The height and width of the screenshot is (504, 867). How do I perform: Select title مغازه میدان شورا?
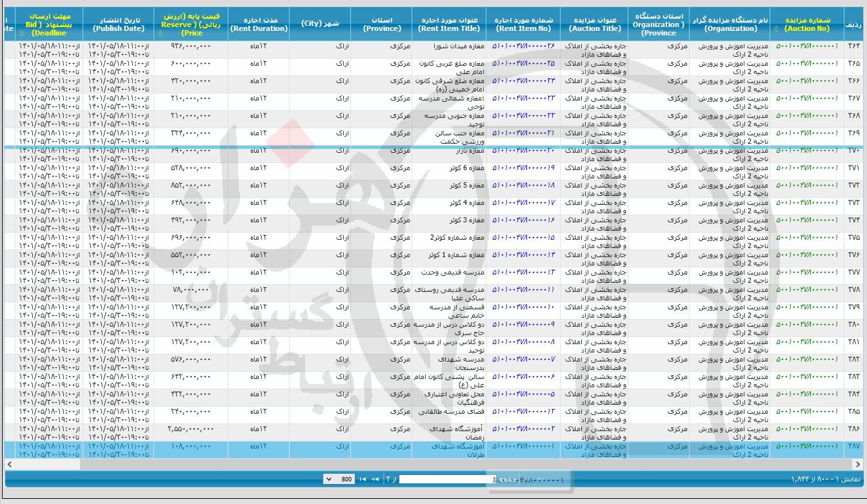[x=458, y=46]
